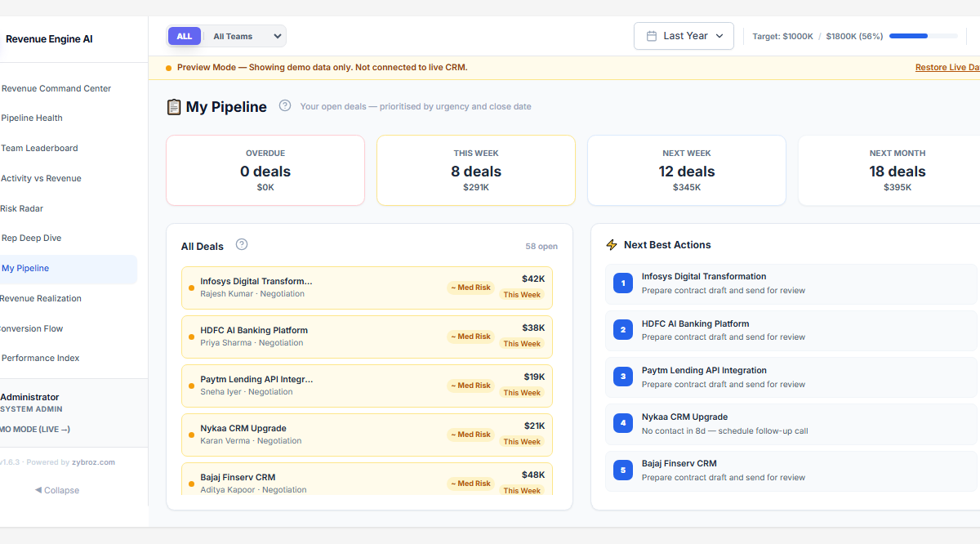Image resolution: width=980 pixels, height=544 pixels.
Task: Select Bajaj Finserv CRM next best action
Action: coord(791,470)
